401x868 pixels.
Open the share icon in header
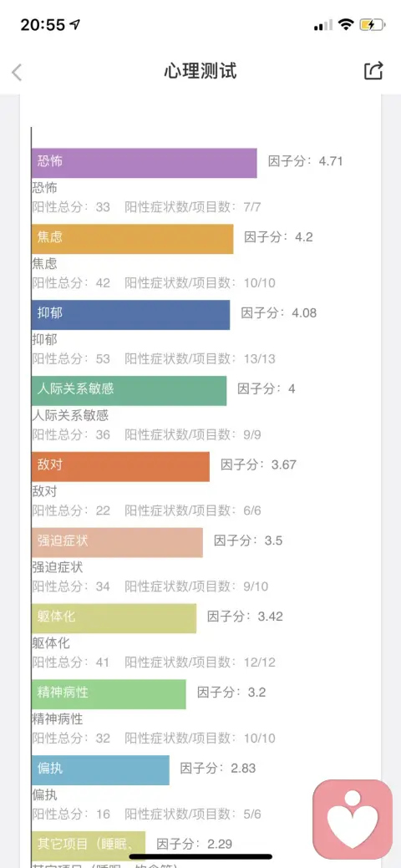coord(373,71)
